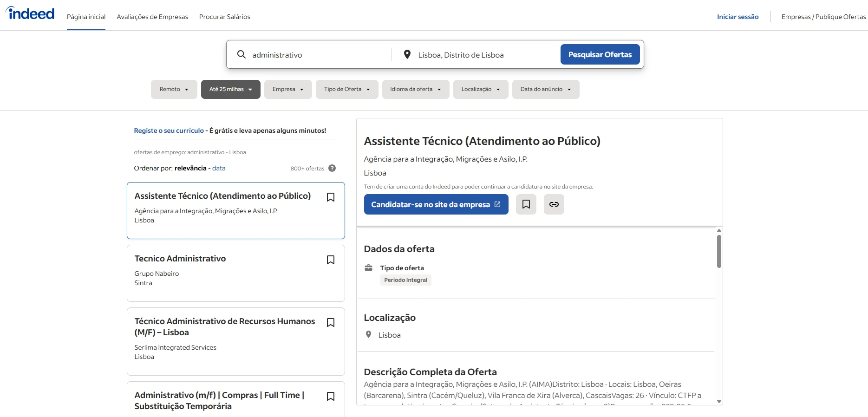The width and height of the screenshot is (868, 417).
Task: Click the 800+ ofertas count
Action: pyautogui.click(x=307, y=169)
